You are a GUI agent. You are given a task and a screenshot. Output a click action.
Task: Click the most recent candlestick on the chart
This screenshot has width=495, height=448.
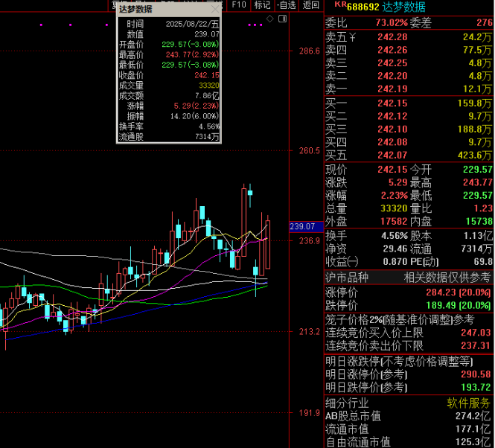[x=268, y=244]
